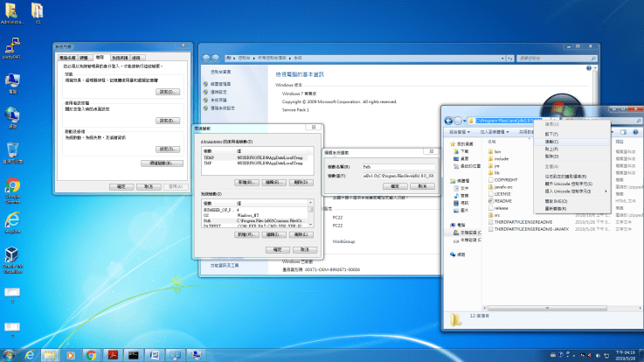
Task: Click the Start button orb
Action: 10,355
